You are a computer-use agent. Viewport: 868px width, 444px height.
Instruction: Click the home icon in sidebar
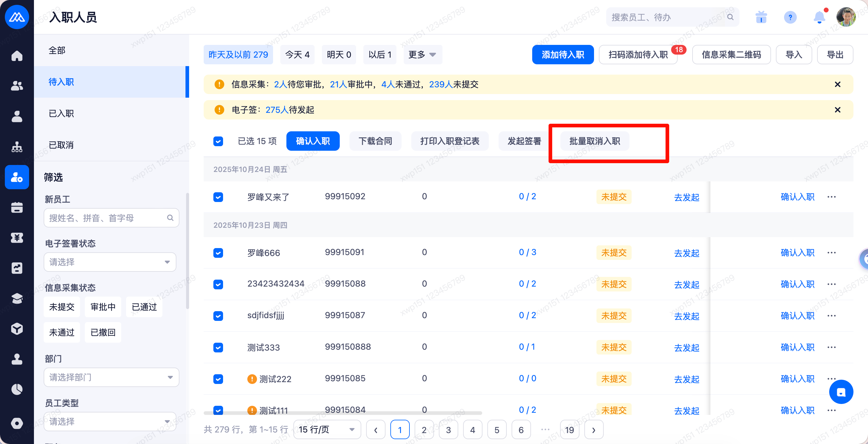17,55
